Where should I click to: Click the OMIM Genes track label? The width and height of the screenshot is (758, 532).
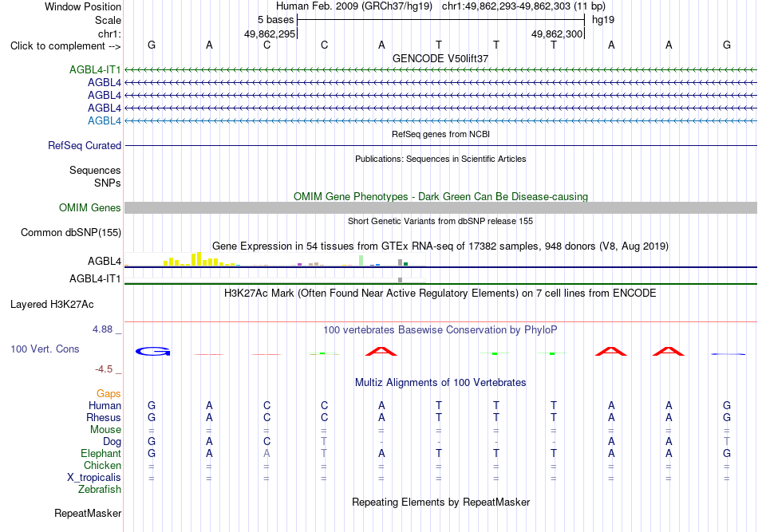pos(89,207)
